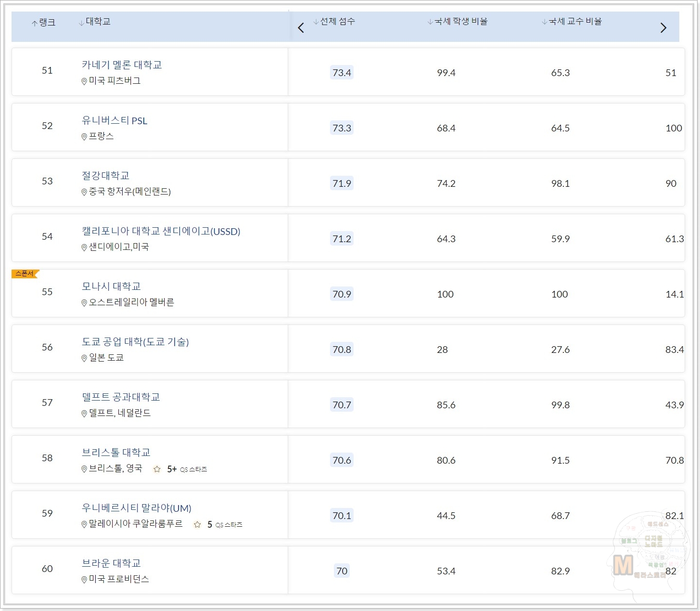Sort by the 랭크 column header
This screenshot has width=700, height=611.
click(44, 23)
